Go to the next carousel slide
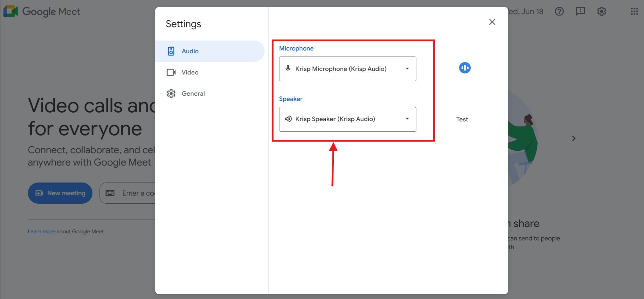The width and height of the screenshot is (644, 299). tap(574, 138)
